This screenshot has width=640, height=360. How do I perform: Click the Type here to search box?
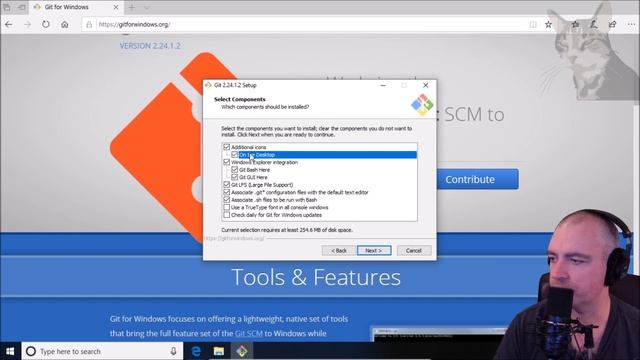(102, 351)
